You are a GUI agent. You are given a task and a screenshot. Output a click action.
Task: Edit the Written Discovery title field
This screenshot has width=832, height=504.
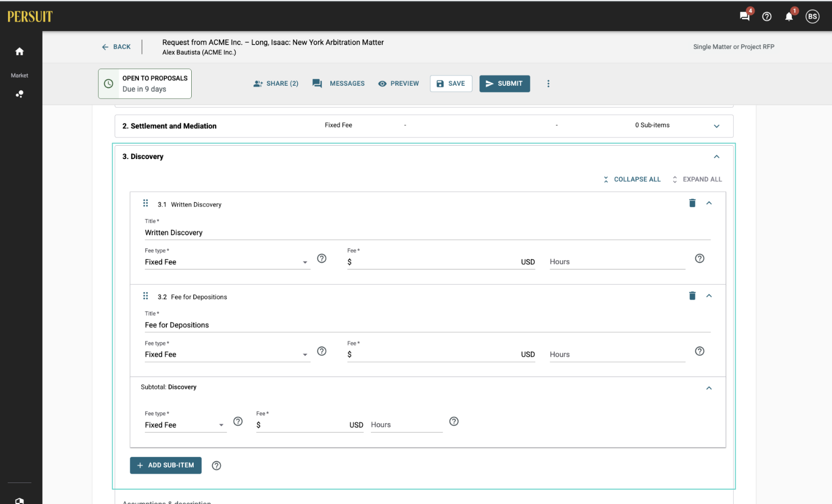pyautogui.click(x=428, y=232)
